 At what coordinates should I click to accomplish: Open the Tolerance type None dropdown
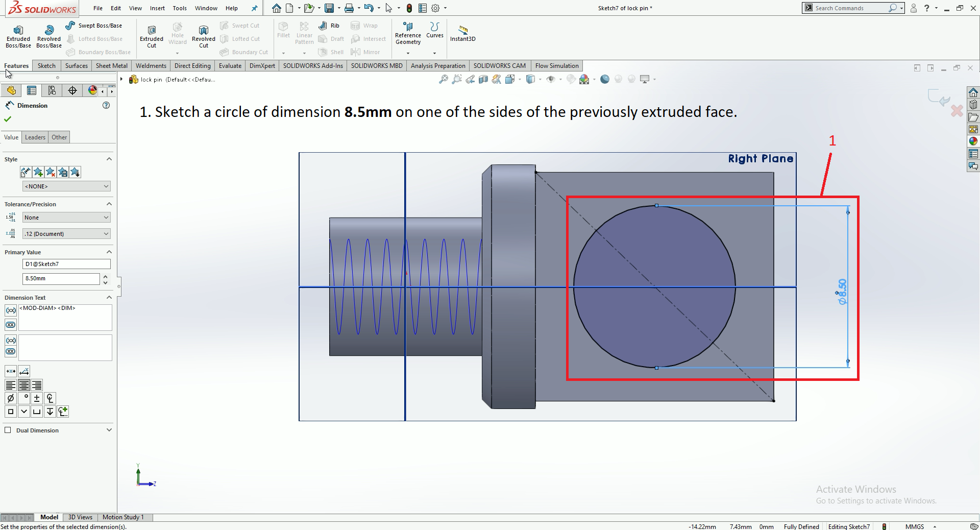pyautogui.click(x=66, y=218)
